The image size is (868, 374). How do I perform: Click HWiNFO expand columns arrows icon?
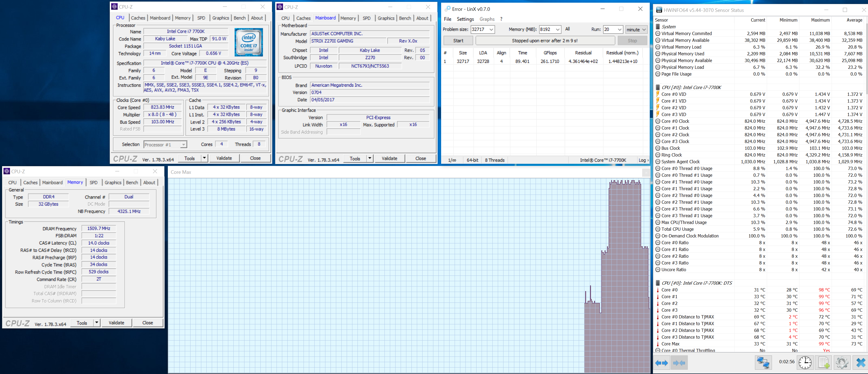point(661,363)
